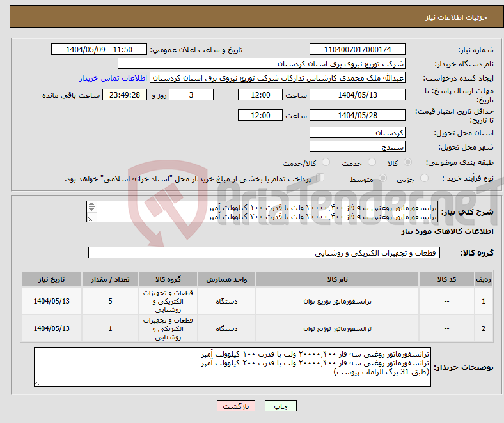Click the بازگشت (back) button
The width and height of the screenshot is (504, 423).
click(236, 406)
